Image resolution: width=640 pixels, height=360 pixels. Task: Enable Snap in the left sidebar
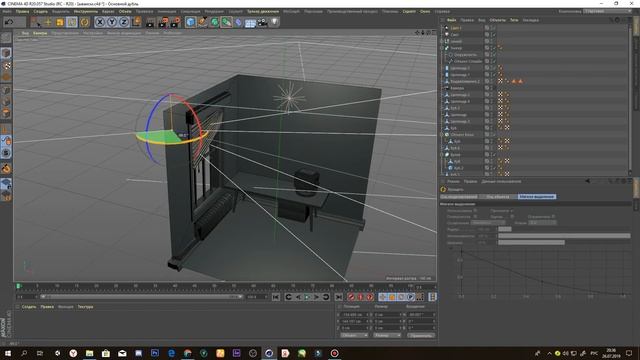click(x=6, y=168)
